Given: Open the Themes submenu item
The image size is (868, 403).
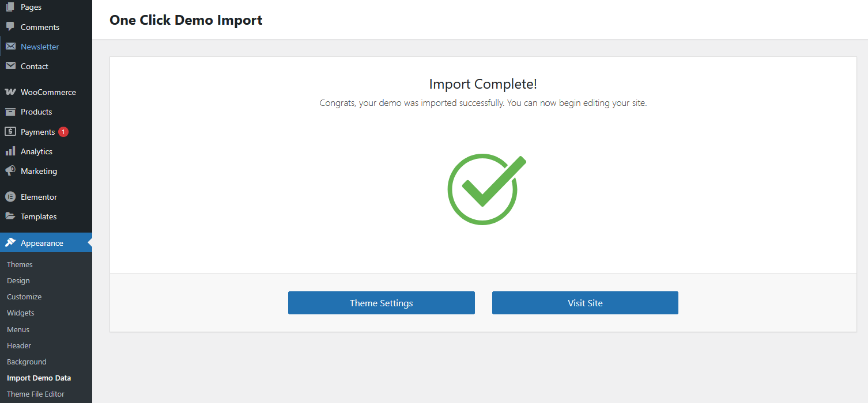Looking at the screenshot, I should pos(20,264).
